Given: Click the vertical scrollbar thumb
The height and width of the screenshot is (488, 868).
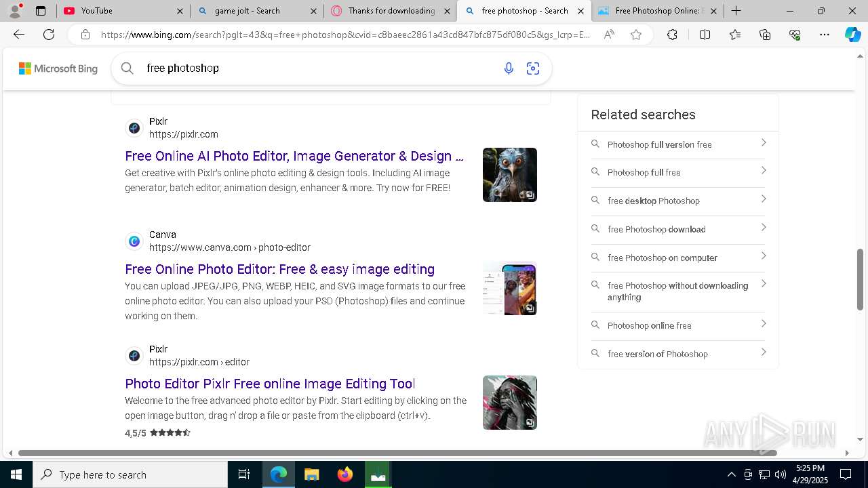Looking at the screenshot, I should (x=861, y=279).
